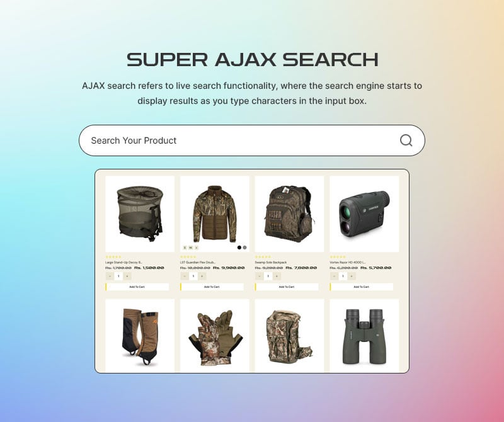Focus the Search Your Product field
The width and height of the screenshot is (504, 422).
click(251, 140)
